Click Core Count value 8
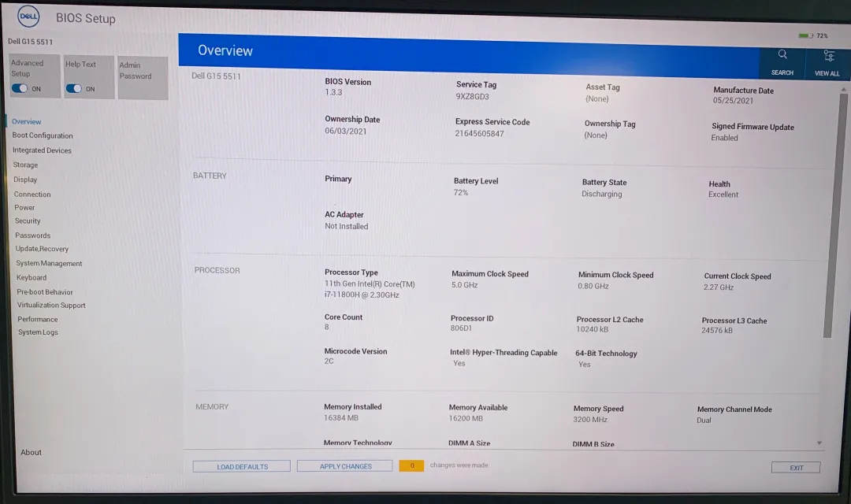Viewport: 851px width, 504px height. coord(327,327)
